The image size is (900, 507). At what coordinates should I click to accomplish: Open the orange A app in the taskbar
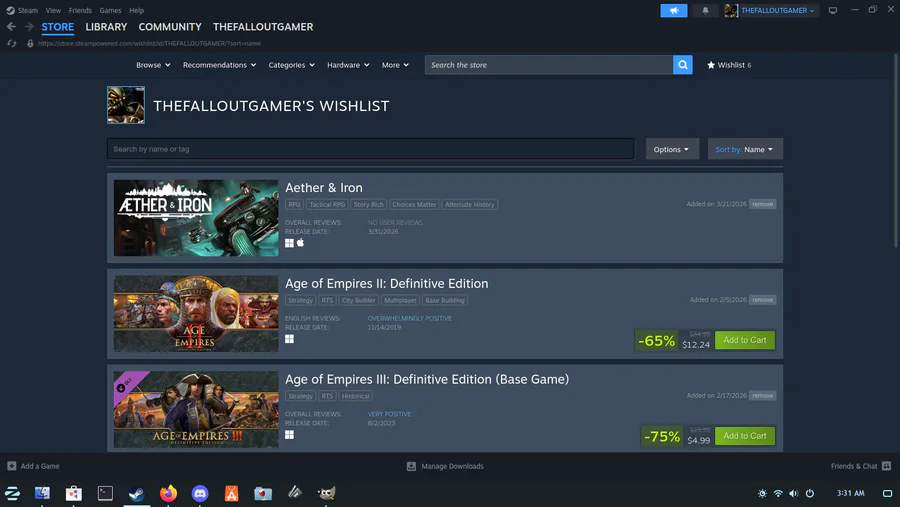point(231,493)
